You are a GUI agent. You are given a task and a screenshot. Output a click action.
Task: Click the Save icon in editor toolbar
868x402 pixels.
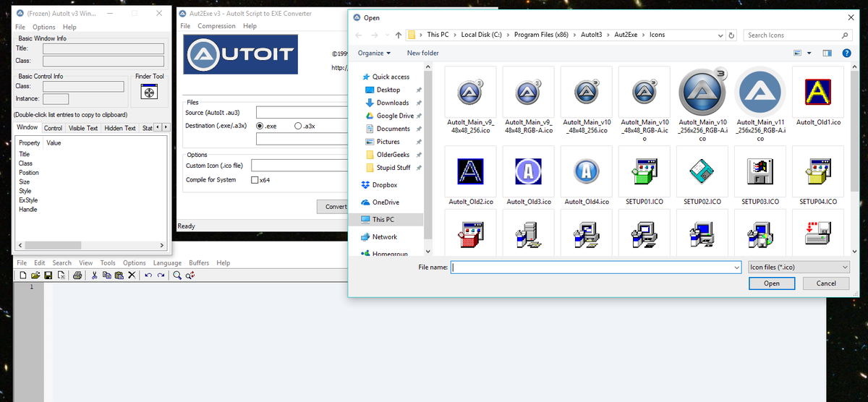[48, 275]
